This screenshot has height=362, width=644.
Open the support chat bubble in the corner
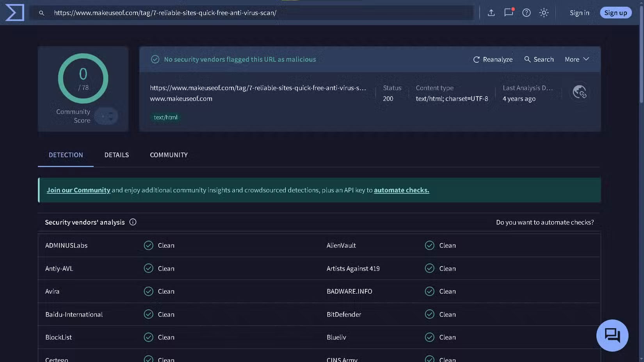612,335
